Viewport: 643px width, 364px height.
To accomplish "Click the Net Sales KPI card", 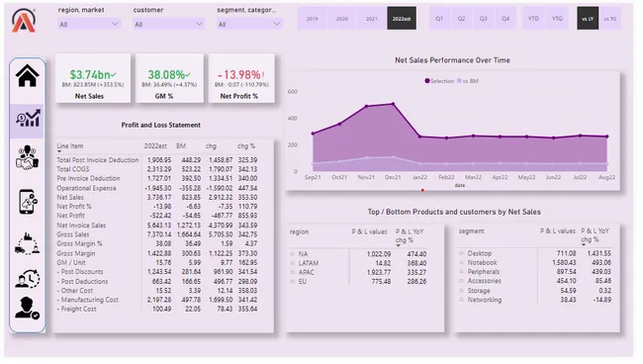I will click(93, 78).
